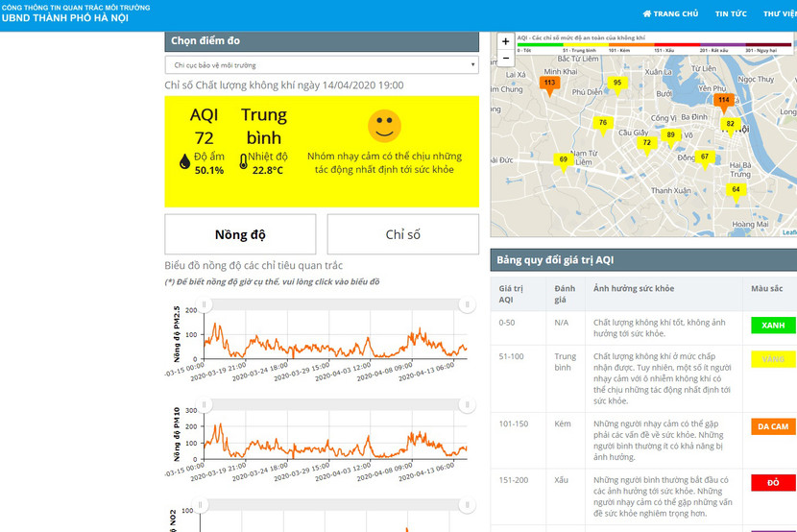Switch to the 'Chỉ số' tab
Image resolution: width=797 pixels, height=532 pixels.
click(x=402, y=234)
